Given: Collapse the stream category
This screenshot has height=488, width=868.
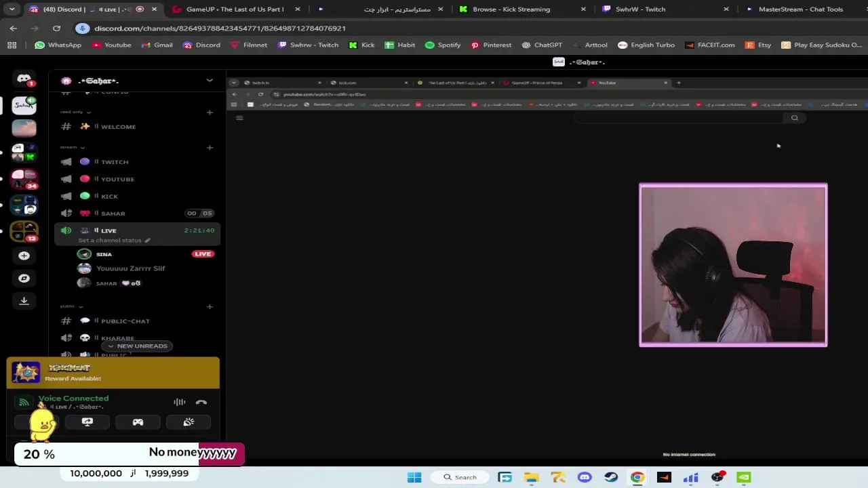Looking at the screenshot, I should point(72,147).
